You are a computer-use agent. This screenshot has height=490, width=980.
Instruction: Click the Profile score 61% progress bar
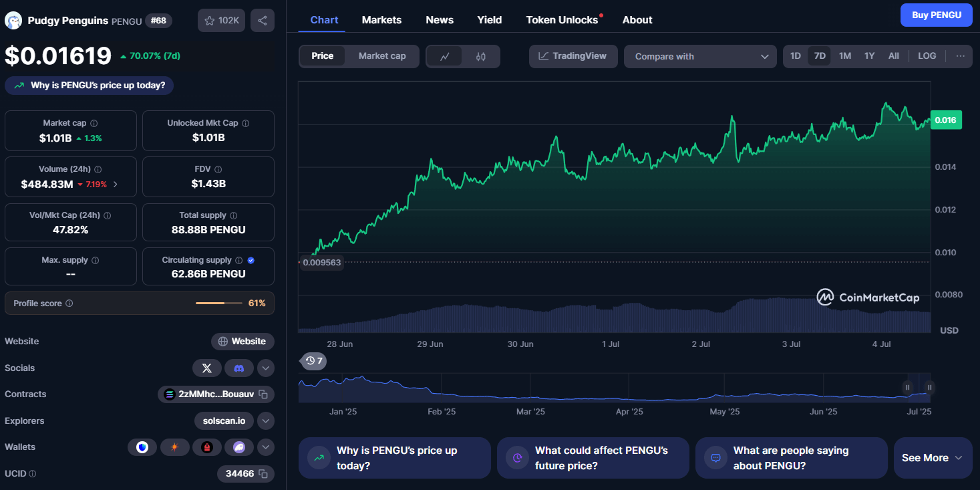coord(219,303)
